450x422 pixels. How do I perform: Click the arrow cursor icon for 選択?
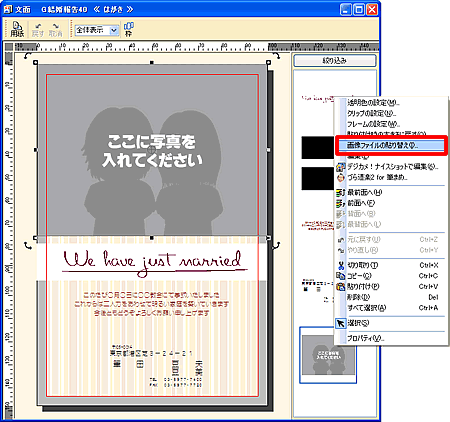341,323
